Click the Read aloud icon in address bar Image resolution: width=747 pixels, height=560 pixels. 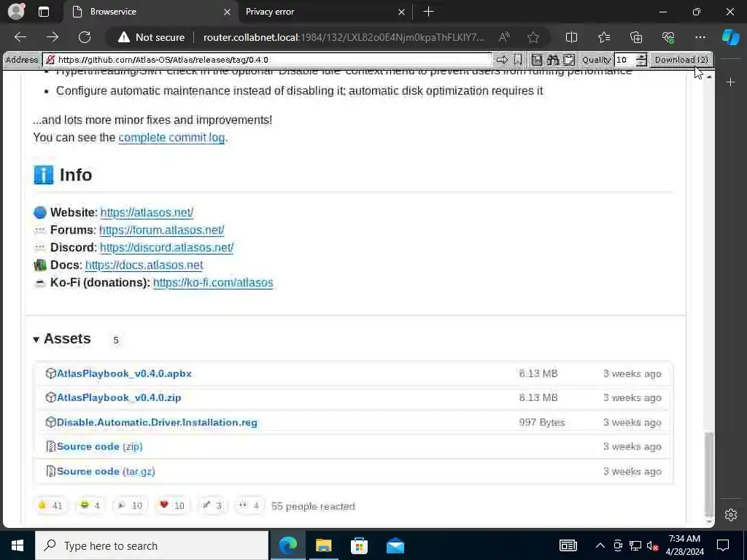[x=504, y=37]
